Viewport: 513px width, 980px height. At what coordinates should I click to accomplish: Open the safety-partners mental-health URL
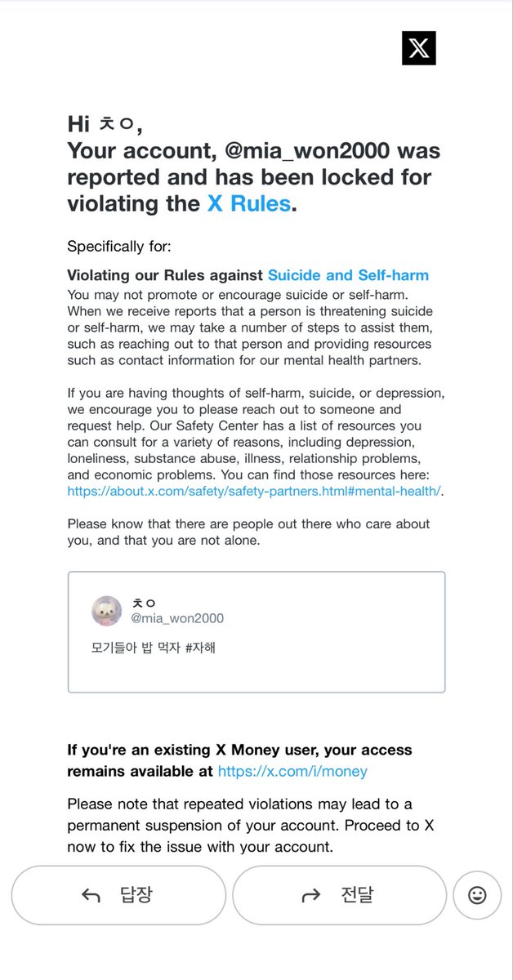click(254, 491)
